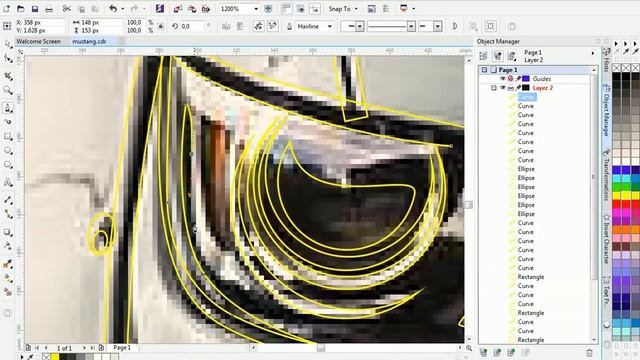Select the first Rectangle object in the list
640x360 pixels.
click(x=531, y=277)
